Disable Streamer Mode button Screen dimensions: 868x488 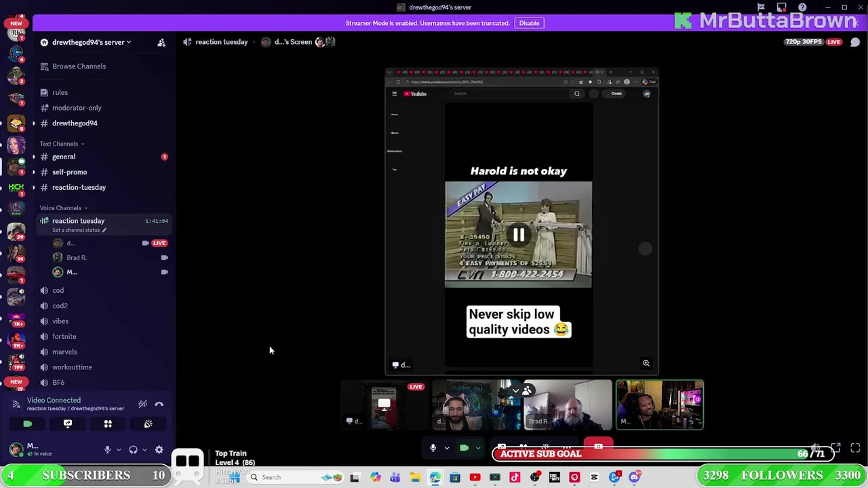click(529, 23)
